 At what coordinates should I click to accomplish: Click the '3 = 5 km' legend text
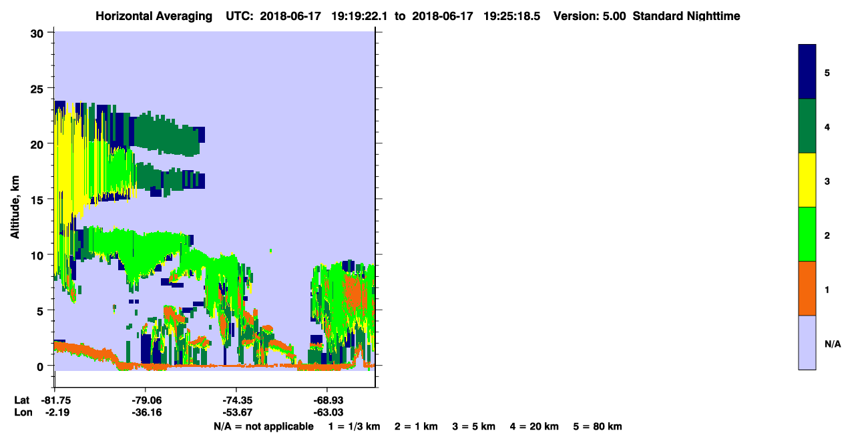474,426
